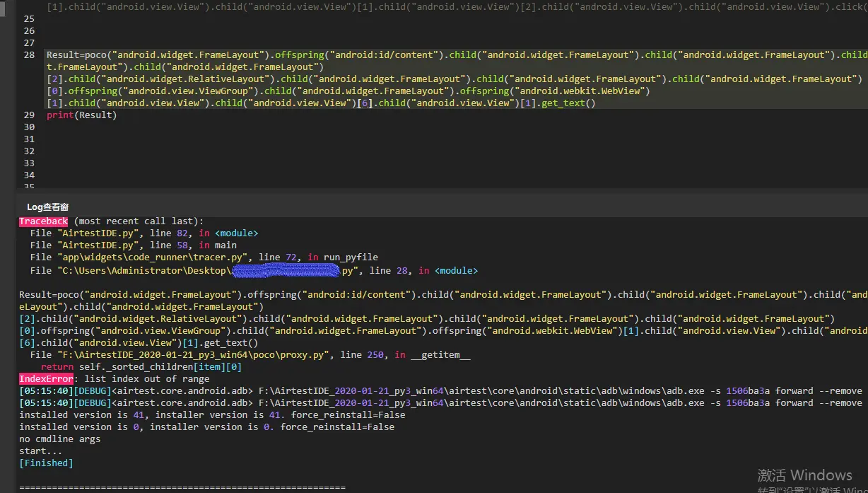Click line number 31 in the gutter
The image size is (868, 493).
click(29, 139)
